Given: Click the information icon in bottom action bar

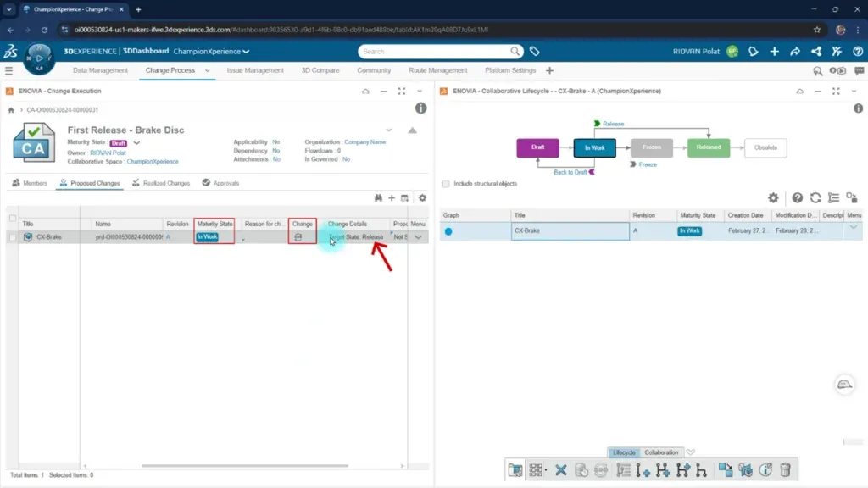Looking at the screenshot, I should (x=765, y=470).
